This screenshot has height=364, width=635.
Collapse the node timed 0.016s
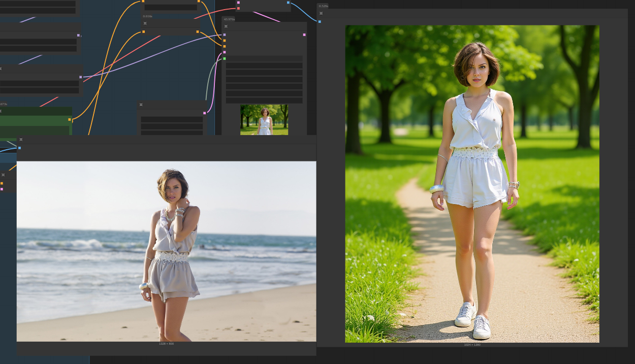click(x=145, y=23)
